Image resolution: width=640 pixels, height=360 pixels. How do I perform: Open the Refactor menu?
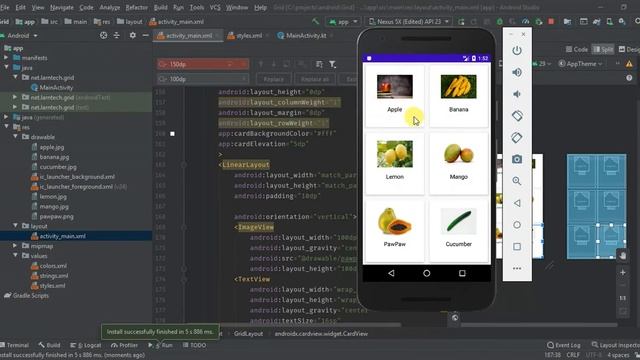[x=136, y=7]
